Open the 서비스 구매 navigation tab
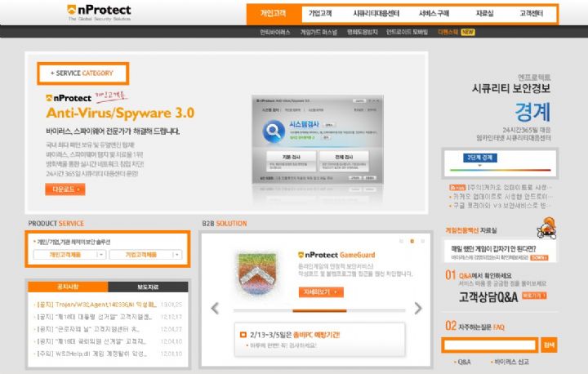 (x=434, y=14)
